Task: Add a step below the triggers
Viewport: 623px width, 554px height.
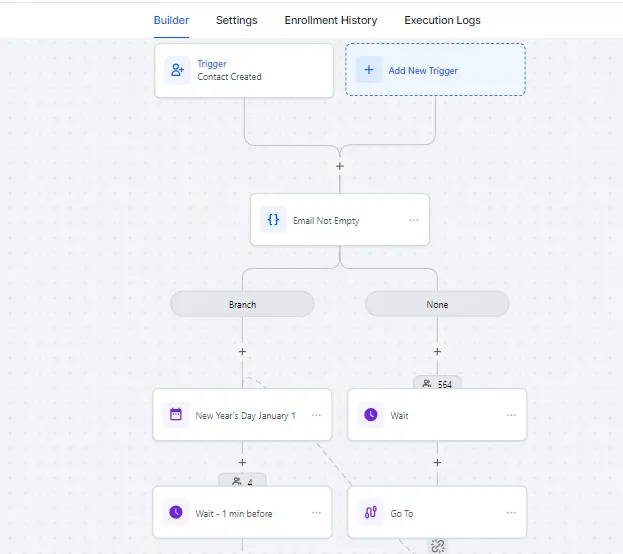Action: 340,166
